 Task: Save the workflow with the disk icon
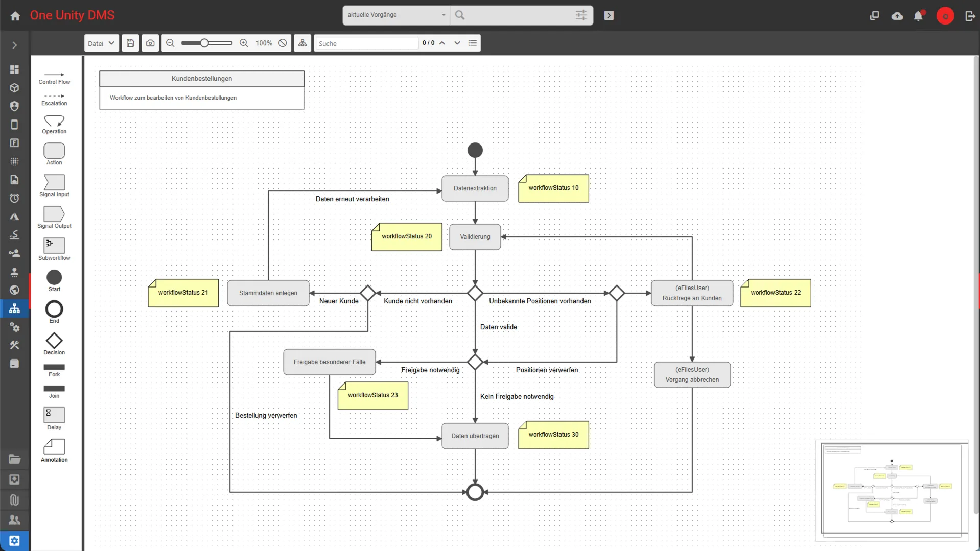pos(130,43)
